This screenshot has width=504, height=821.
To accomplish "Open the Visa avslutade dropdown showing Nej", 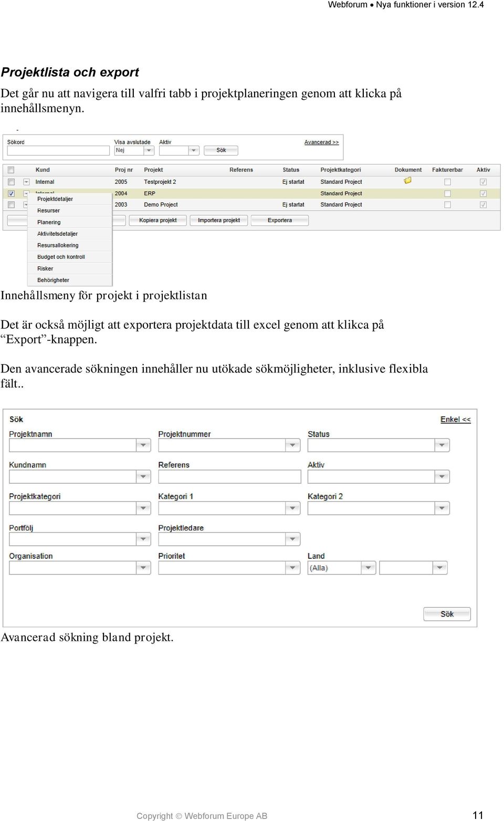I will [x=149, y=151].
